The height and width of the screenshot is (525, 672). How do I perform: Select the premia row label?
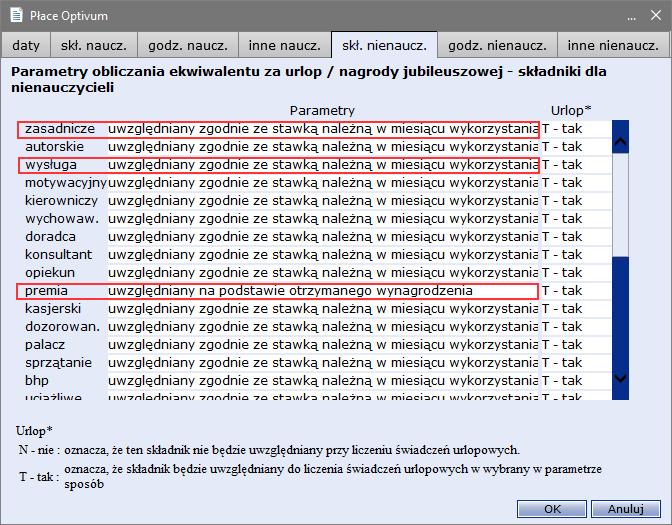point(46,291)
